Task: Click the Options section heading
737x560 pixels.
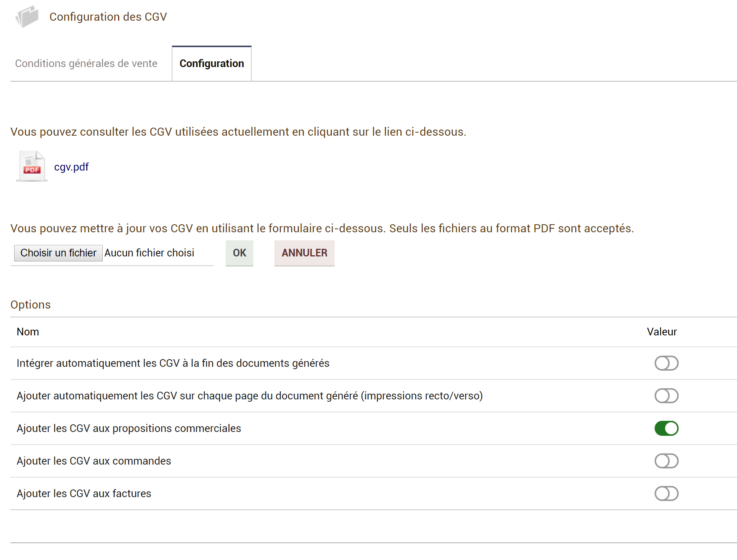Action: [31, 304]
